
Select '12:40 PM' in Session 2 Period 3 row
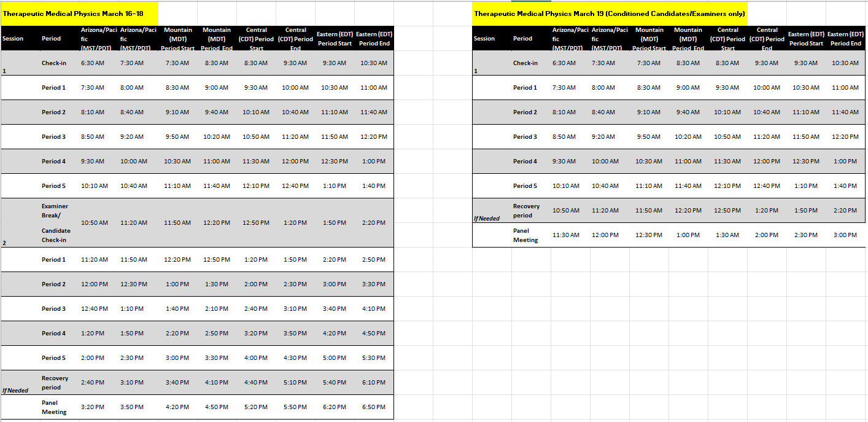click(95, 309)
